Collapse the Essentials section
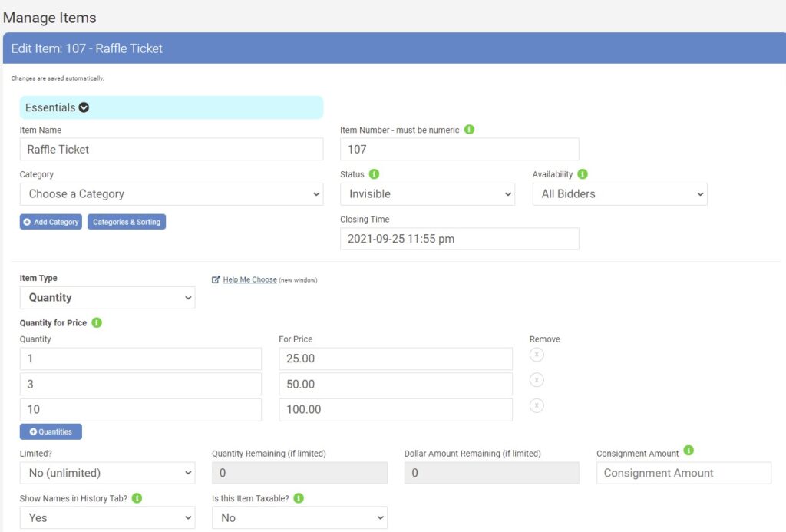The width and height of the screenshot is (786, 532). tap(84, 107)
